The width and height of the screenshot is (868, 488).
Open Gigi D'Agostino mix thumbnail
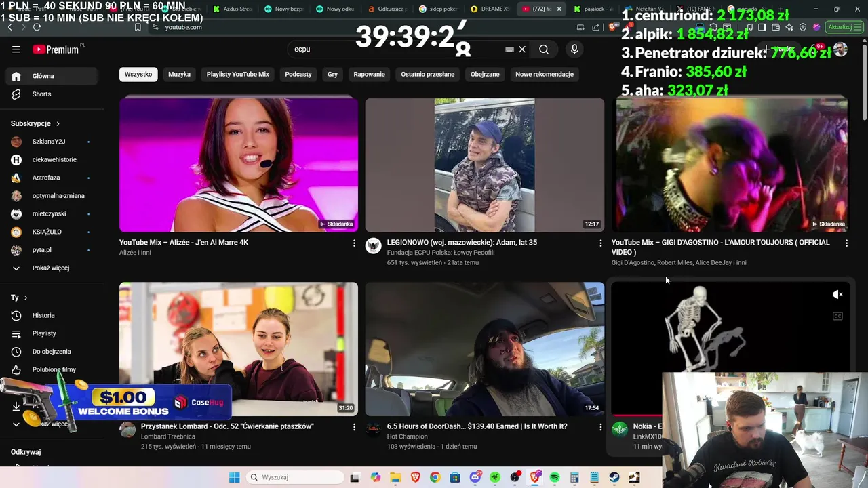[730, 165]
